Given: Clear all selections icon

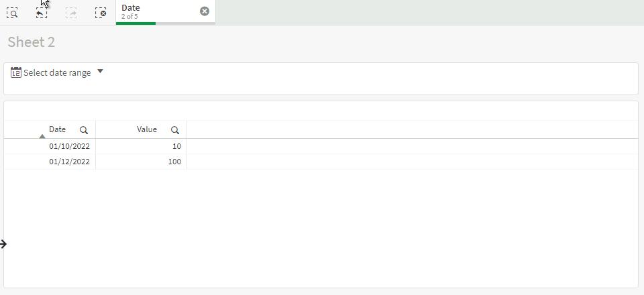Looking at the screenshot, I should [x=101, y=13].
